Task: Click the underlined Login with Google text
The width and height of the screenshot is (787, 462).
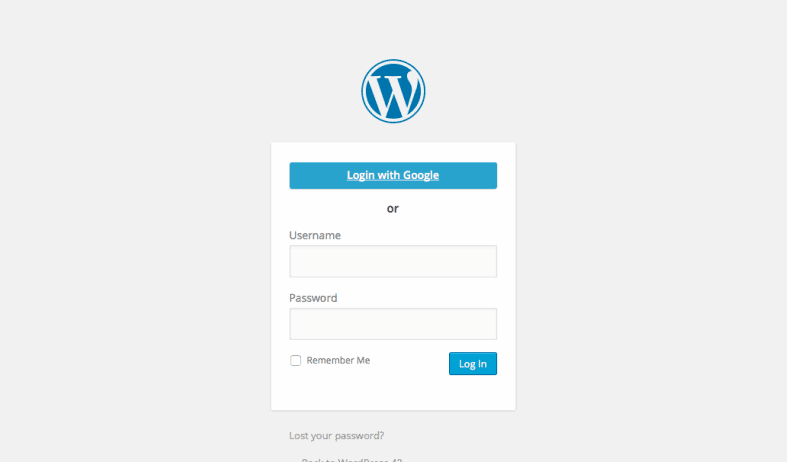Action: pyautogui.click(x=393, y=175)
